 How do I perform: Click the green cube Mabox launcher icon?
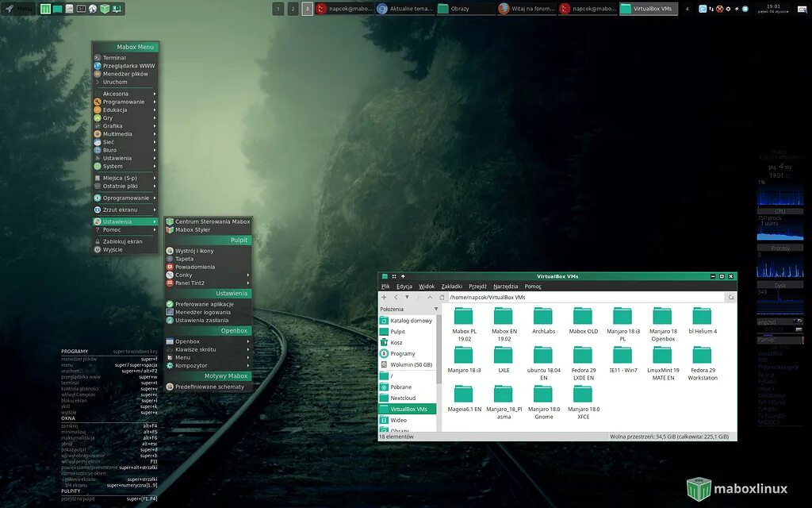point(105,9)
